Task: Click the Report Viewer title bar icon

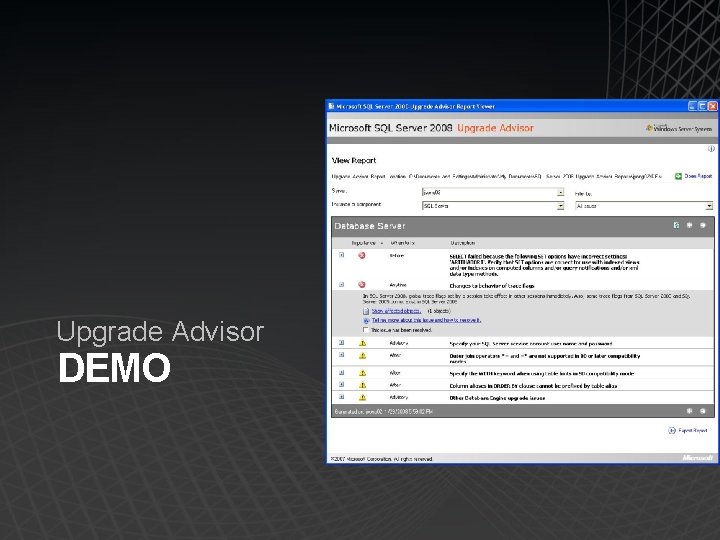Action: coord(331,106)
